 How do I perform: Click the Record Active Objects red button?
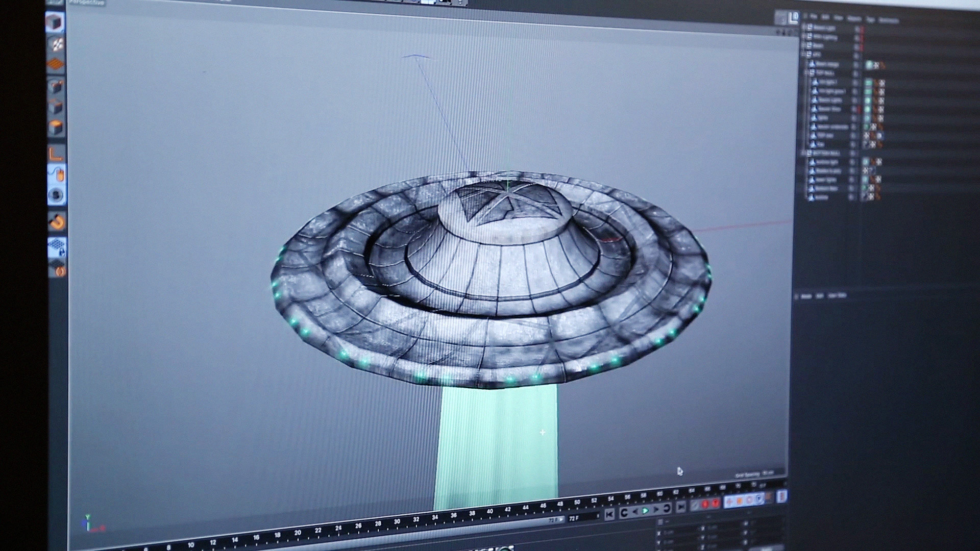tap(705, 505)
